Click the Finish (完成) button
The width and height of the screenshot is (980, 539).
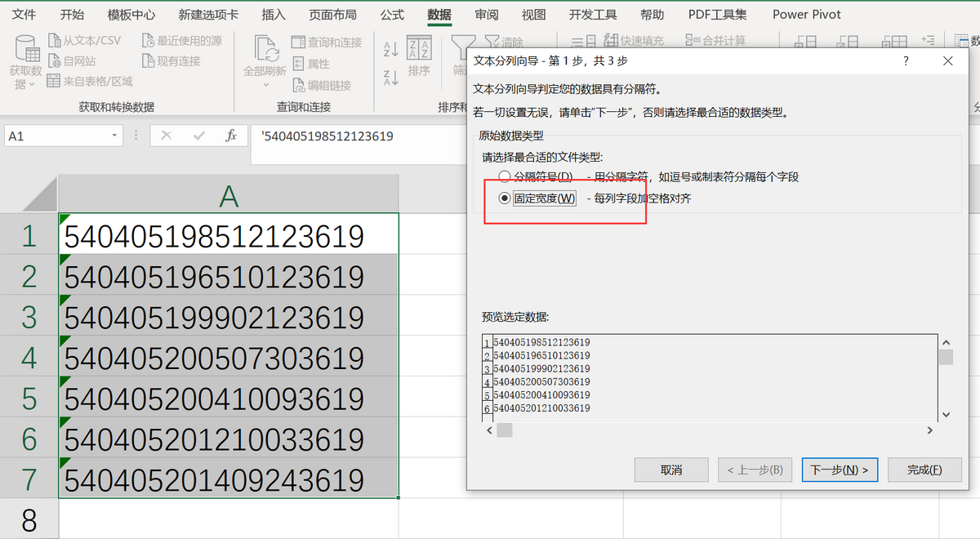coord(924,470)
